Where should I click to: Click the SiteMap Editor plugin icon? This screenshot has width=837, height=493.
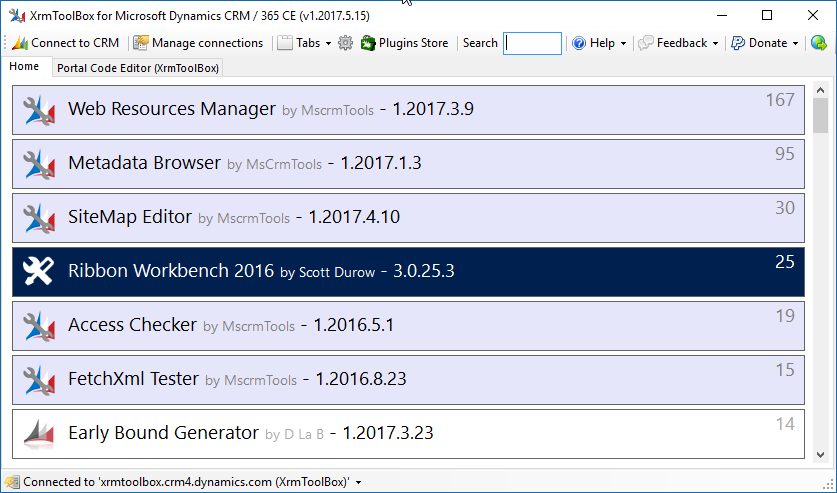pos(38,218)
